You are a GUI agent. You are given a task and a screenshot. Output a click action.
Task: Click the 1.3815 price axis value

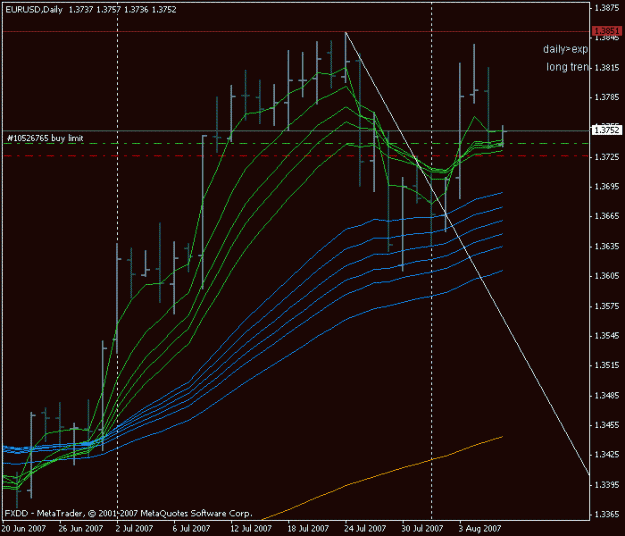pos(607,68)
